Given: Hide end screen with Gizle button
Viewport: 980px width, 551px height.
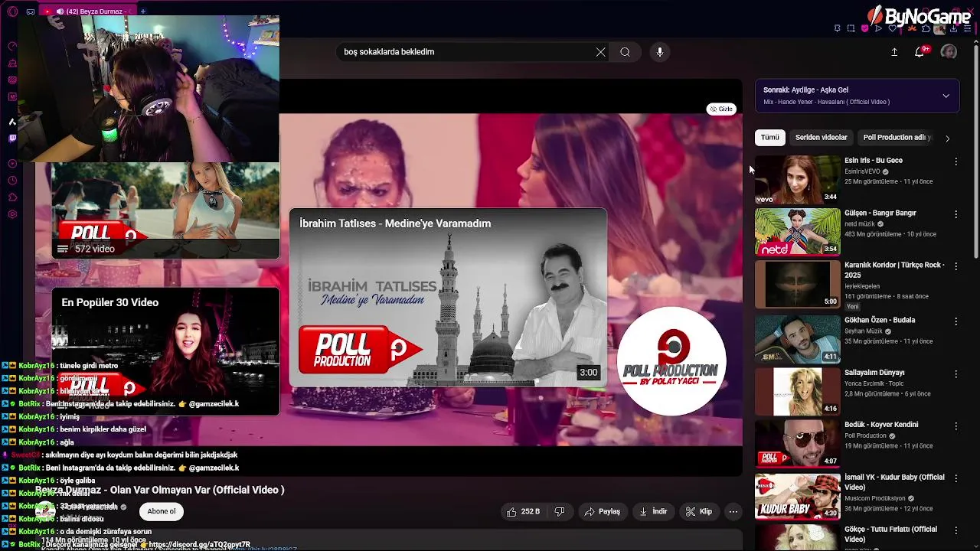Looking at the screenshot, I should point(721,109).
